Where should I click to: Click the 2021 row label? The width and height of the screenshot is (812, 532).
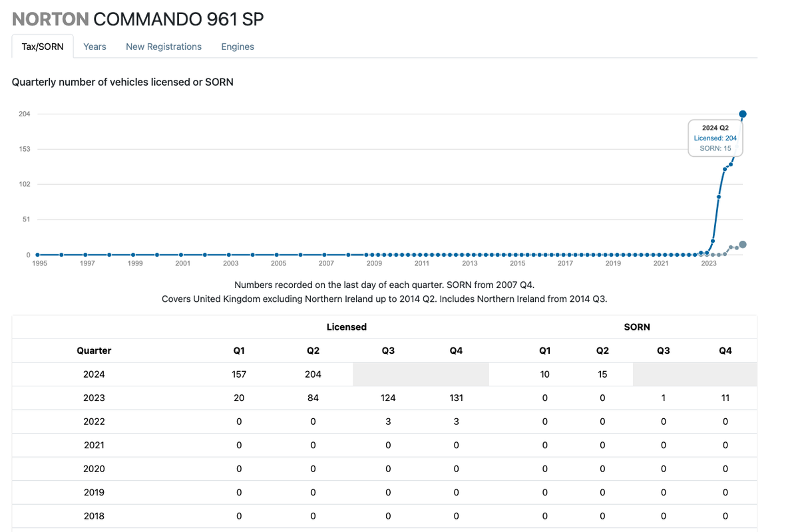[94, 445]
